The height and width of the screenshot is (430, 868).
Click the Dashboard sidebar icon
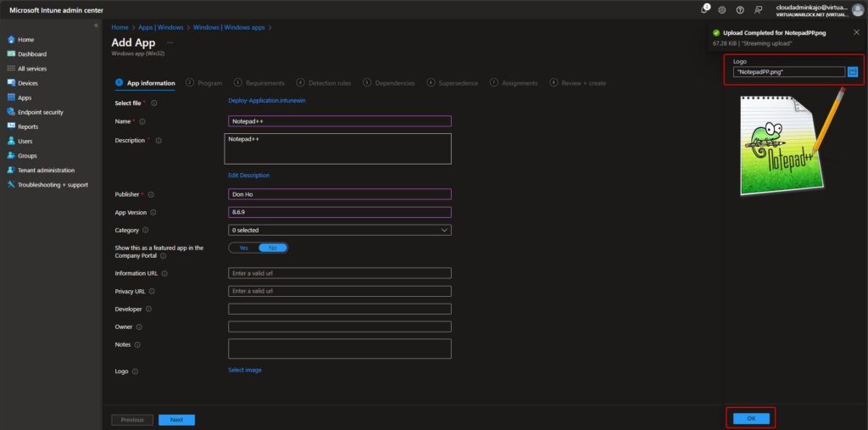11,54
